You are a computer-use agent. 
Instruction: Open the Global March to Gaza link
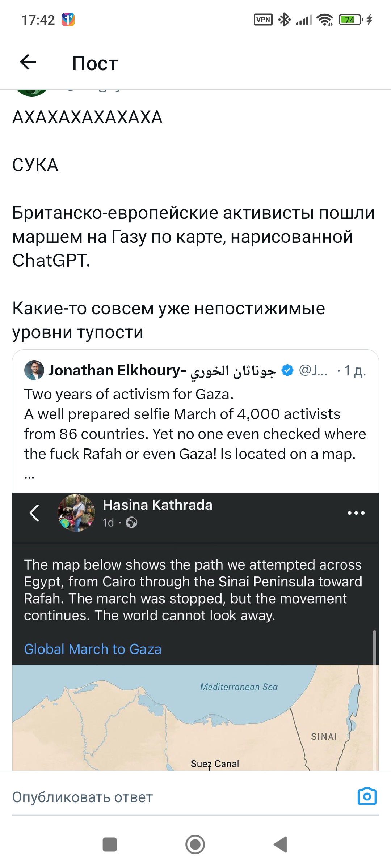pos(93,649)
